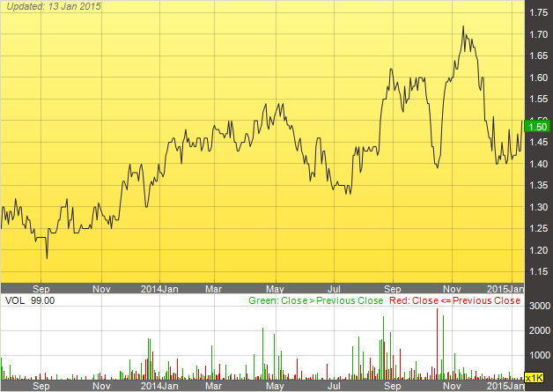Click the 1.40 price axis value
The height and width of the screenshot is (392, 553).
(x=539, y=164)
